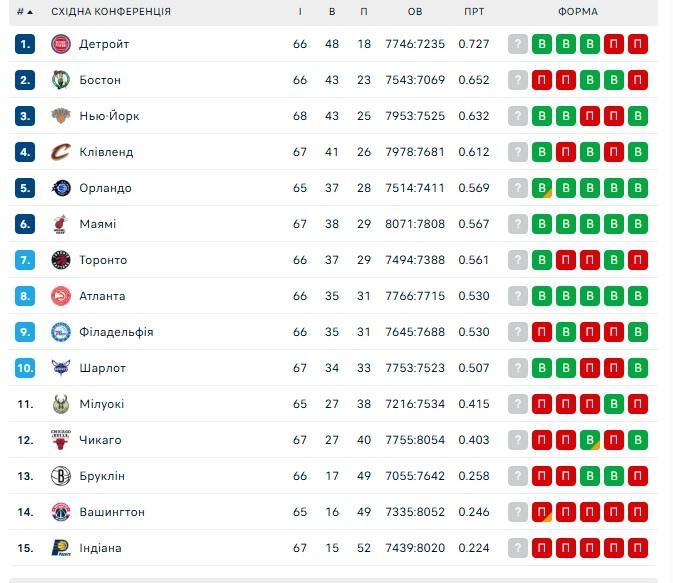
Task: Click the position 10 badge for Шарлот
Action: coord(25,368)
